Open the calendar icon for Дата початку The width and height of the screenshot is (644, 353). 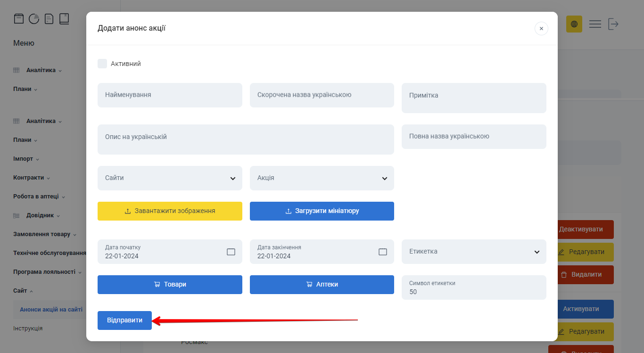[231, 252]
